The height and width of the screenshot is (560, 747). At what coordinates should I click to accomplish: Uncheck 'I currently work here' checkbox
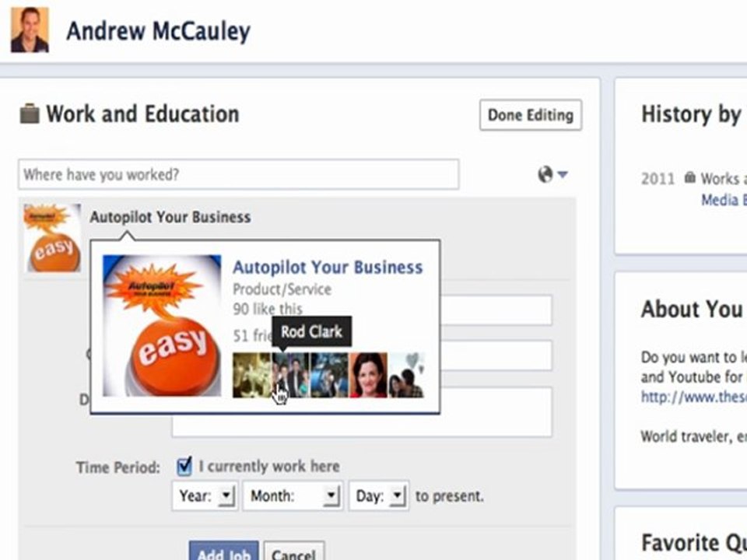[184, 466]
